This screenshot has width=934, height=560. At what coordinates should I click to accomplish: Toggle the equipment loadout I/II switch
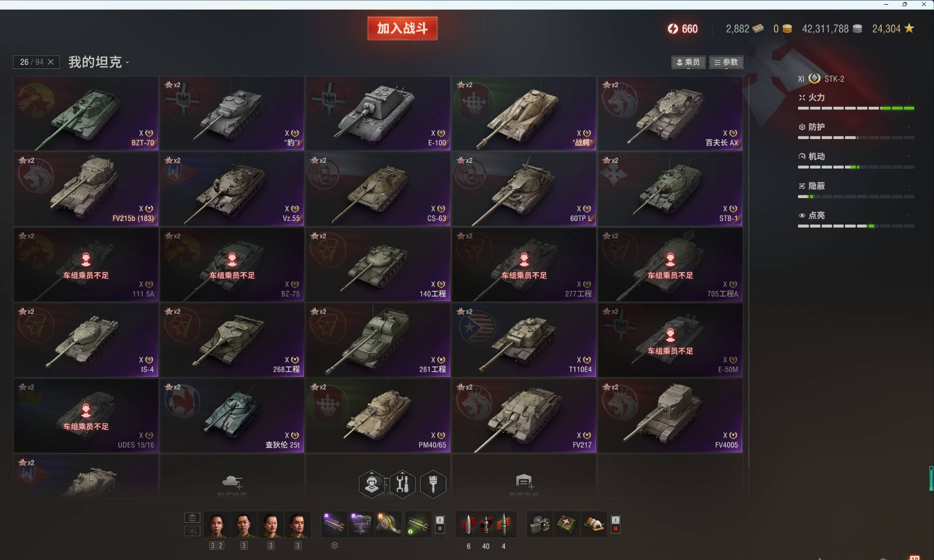point(439,524)
